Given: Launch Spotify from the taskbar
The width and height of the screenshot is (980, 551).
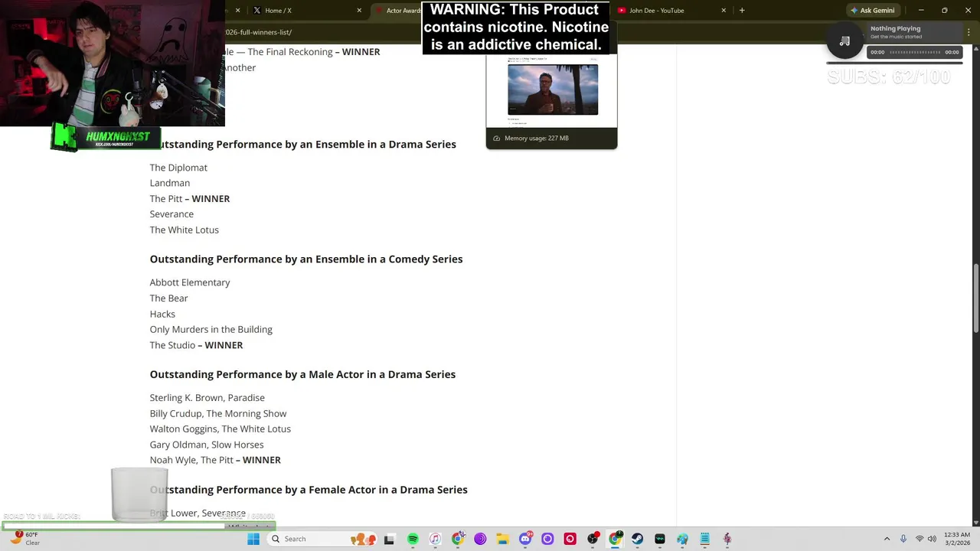Looking at the screenshot, I should (x=413, y=539).
